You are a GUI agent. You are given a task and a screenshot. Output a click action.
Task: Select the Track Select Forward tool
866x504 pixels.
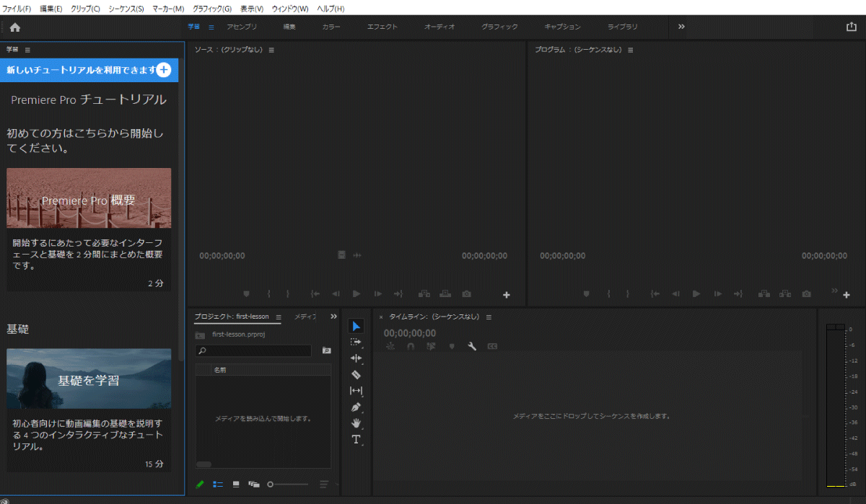[x=356, y=342]
